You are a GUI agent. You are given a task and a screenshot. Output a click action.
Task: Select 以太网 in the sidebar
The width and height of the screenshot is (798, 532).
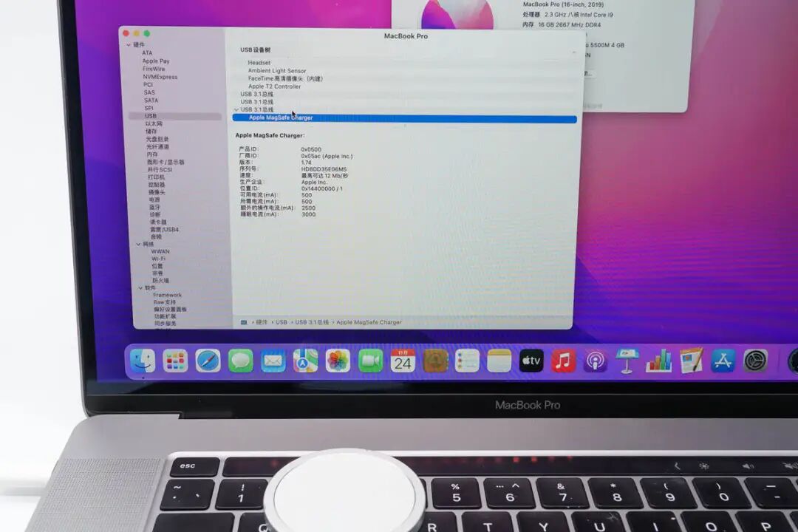[154, 123]
